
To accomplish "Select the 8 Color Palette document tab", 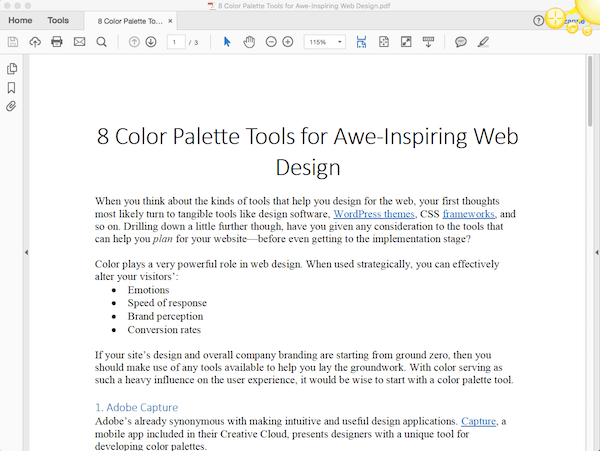I will (130, 21).
